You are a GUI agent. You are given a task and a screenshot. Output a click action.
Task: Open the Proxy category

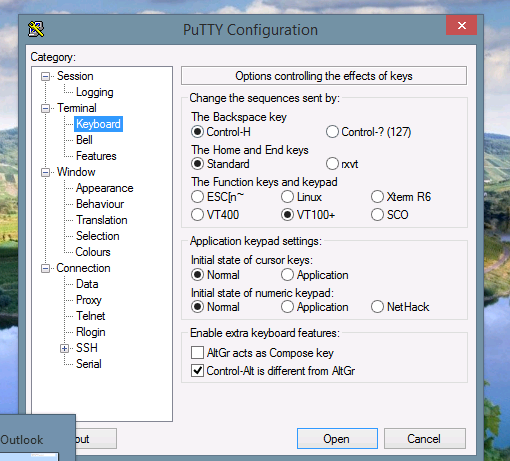(x=89, y=300)
